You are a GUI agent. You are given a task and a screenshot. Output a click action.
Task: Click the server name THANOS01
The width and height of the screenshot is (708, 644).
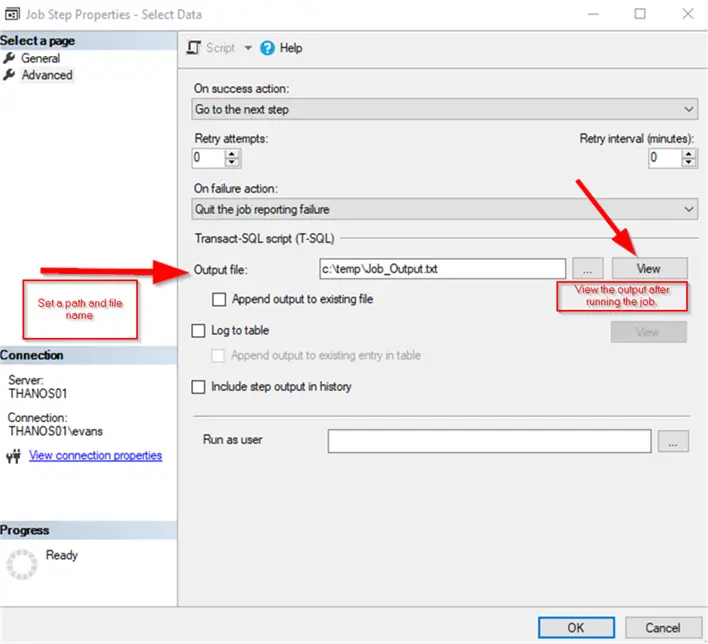pyautogui.click(x=38, y=394)
